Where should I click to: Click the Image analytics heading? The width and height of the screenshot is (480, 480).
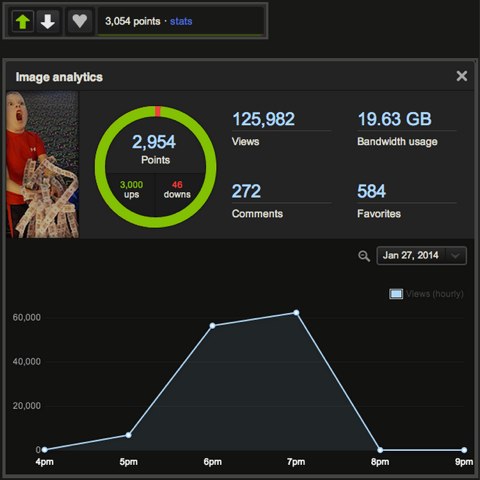coord(59,77)
